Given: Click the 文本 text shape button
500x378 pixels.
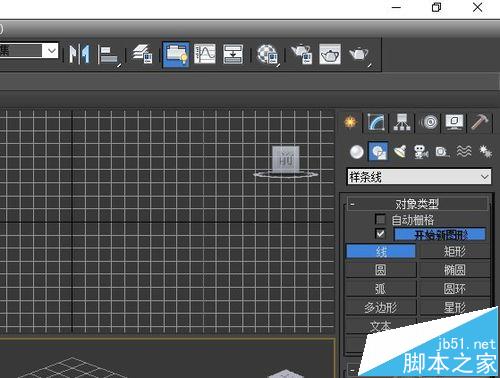Looking at the screenshot, I should coord(381,325).
